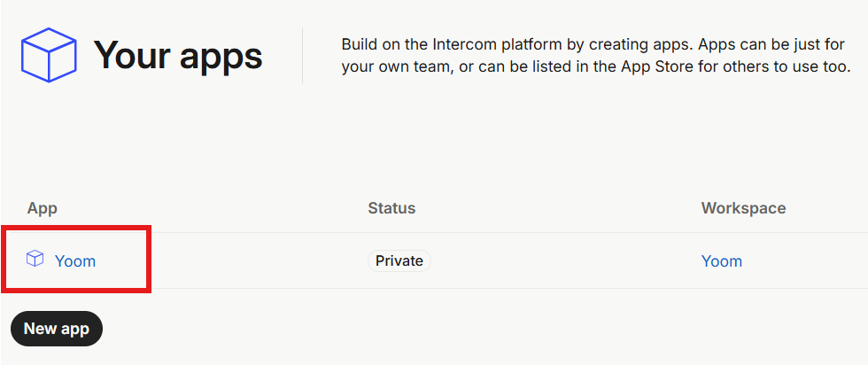The height and width of the screenshot is (365, 868).
Task: Click the App column header
Action: (43, 208)
